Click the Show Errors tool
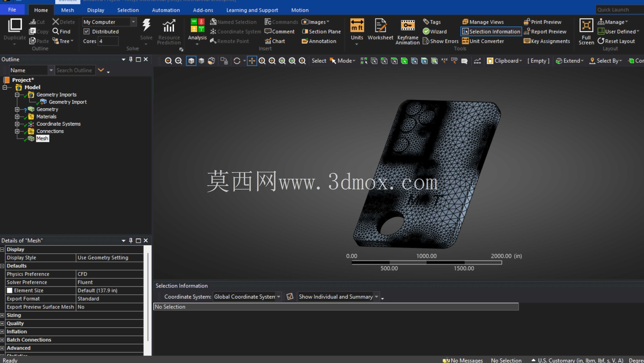Viewport: 644px width, 363px height. tap(441, 41)
